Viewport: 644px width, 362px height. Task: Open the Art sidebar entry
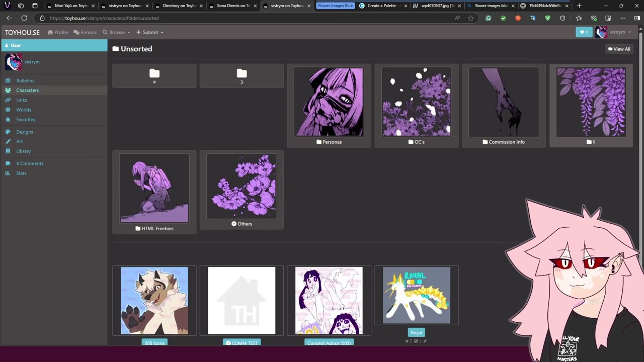[x=20, y=141]
